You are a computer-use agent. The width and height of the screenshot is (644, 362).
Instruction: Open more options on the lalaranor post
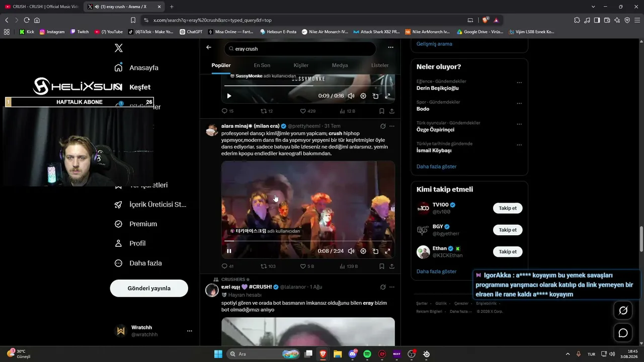[x=392, y=287]
